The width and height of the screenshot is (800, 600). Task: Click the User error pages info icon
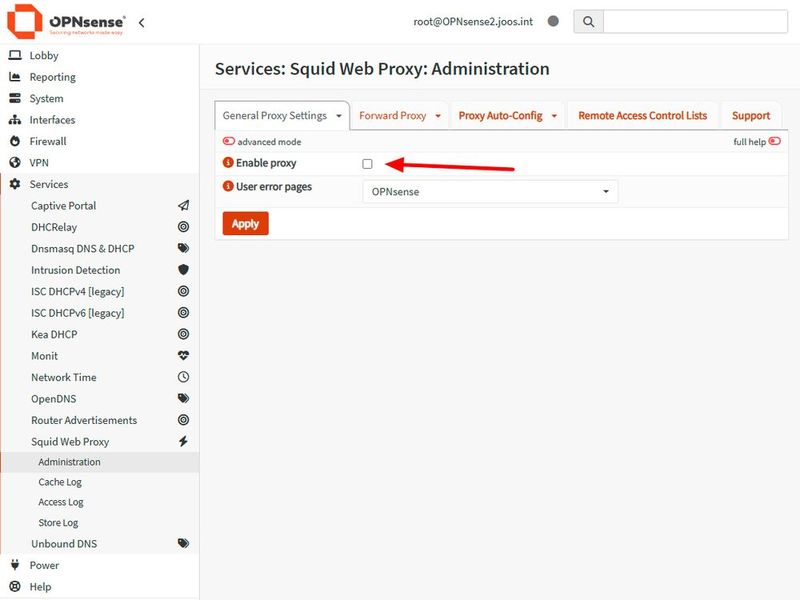[228, 186]
